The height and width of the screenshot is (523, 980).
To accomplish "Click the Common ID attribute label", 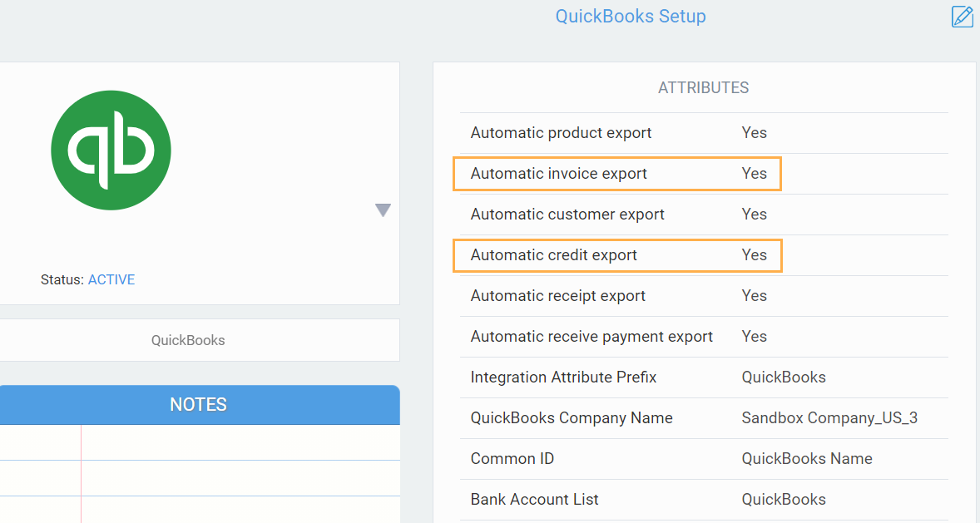I will click(x=512, y=459).
